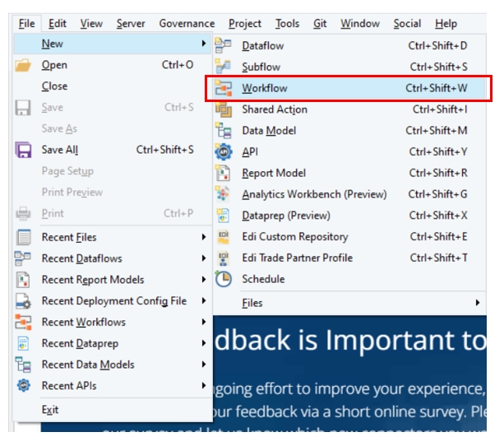
Task: Expand Recent Files submenu arrow
Action: pos(204,237)
